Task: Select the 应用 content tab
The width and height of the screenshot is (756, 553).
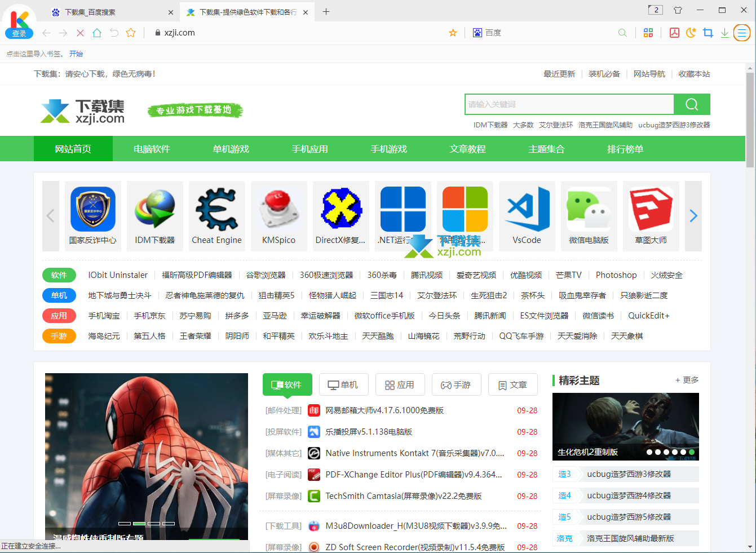Action: [x=400, y=384]
